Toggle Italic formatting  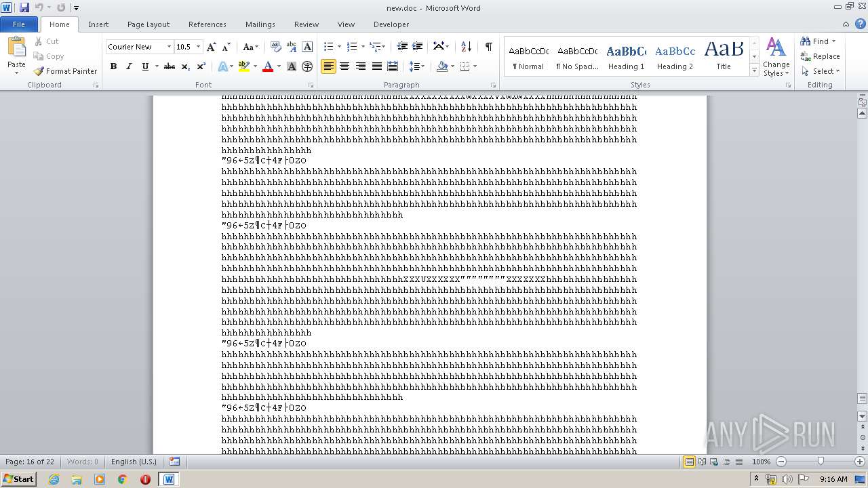(x=129, y=66)
